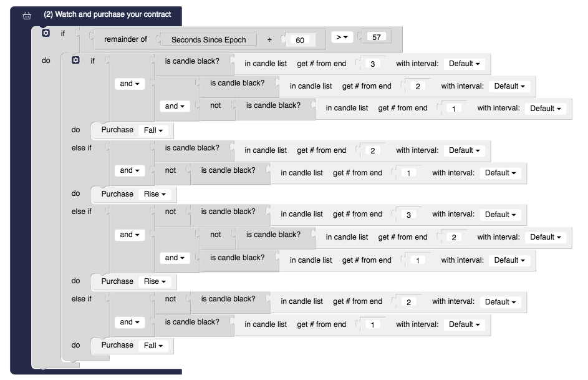
Task: Click the 'remainder of' block
Action: point(127,39)
